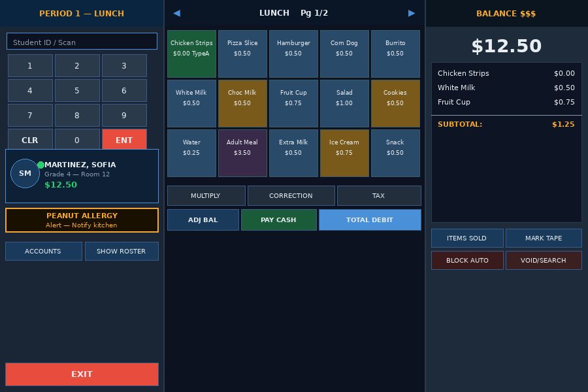Select Fruit Cup line in receipt

pyautogui.click(x=506, y=102)
